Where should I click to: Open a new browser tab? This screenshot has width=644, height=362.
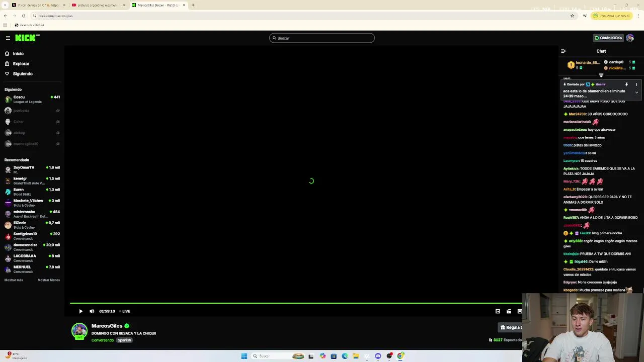click(x=193, y=5)
